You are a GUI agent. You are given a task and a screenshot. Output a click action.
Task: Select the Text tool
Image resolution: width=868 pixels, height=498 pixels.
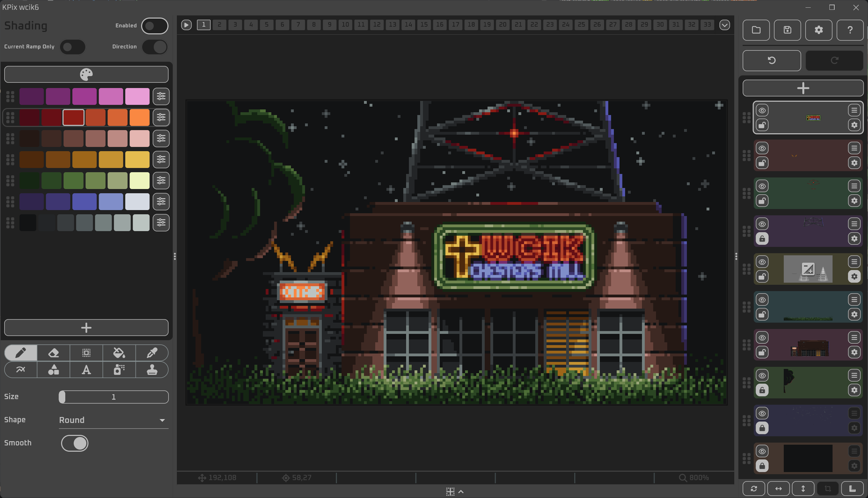point(86,370)
